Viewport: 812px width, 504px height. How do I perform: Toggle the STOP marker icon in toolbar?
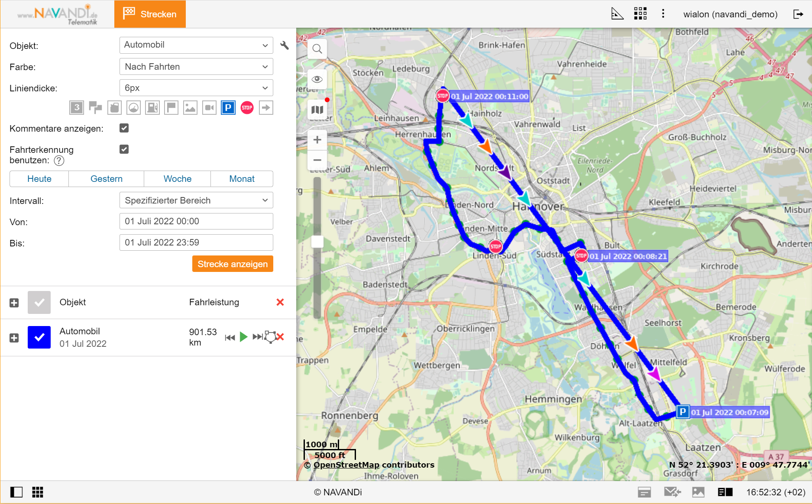[247, 107]
